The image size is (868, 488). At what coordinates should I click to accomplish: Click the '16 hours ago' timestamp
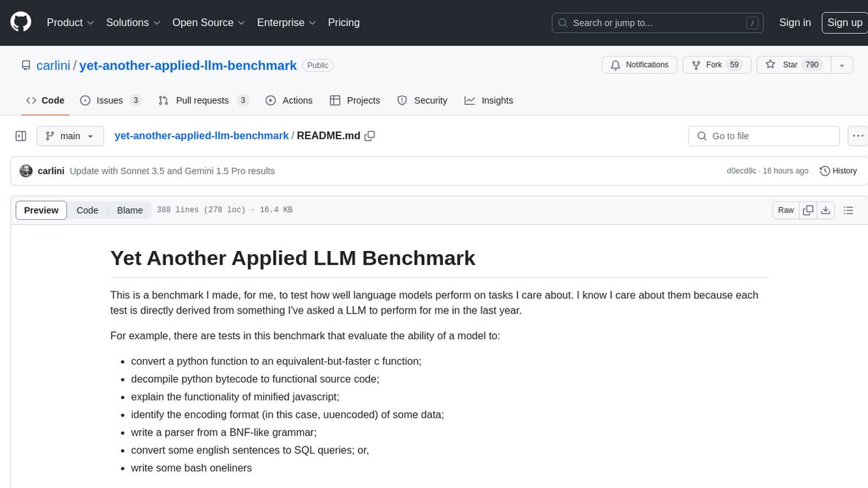tap(786, 171)
